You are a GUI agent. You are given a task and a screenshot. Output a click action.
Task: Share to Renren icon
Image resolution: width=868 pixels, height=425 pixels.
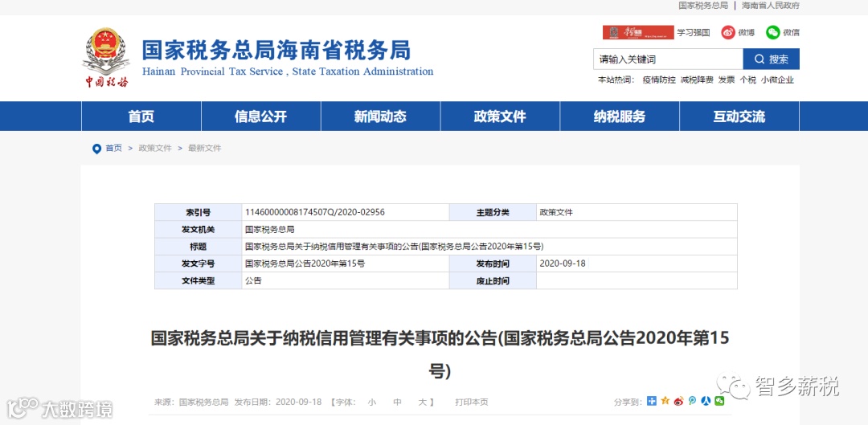coord(706,401)
